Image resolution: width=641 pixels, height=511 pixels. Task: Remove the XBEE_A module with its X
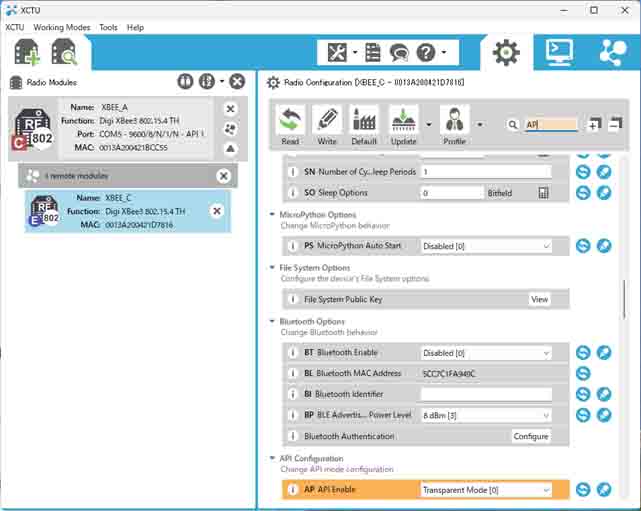click(x=231, y=109)
